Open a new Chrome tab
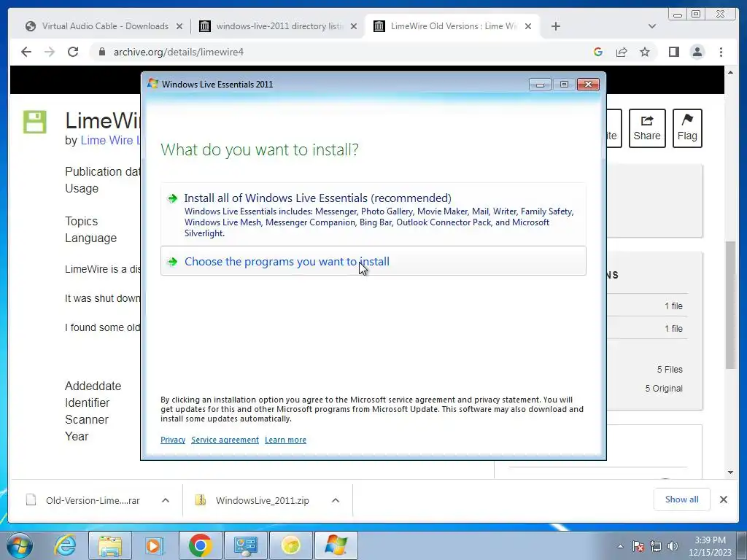Image resolution: width=747 pixels, height=560 pixels. tap(555, 26)
